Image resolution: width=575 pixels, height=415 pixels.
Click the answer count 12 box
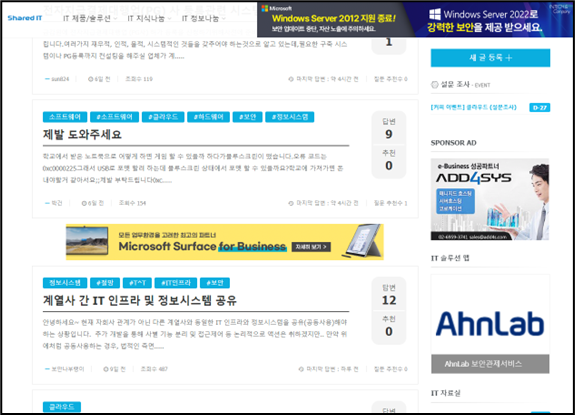[x=389, y=295]
